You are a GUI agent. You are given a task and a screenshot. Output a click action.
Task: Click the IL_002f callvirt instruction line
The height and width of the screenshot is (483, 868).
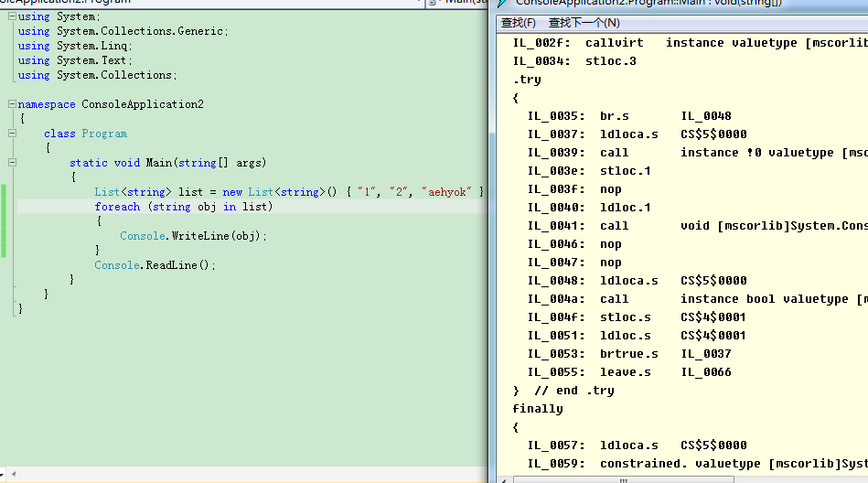click(x=691, y=43)
